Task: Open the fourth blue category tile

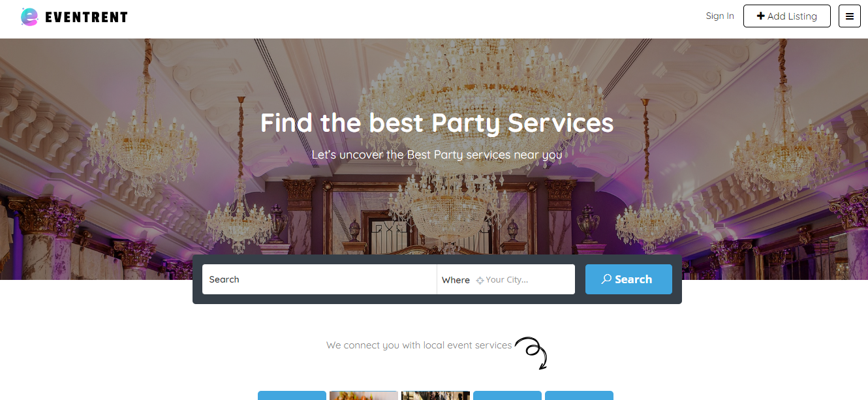Action: click(x=507, y=395)
